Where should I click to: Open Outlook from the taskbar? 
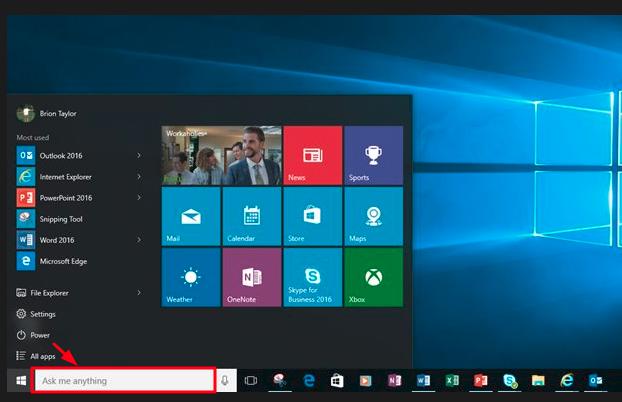(x=596, y=381)
